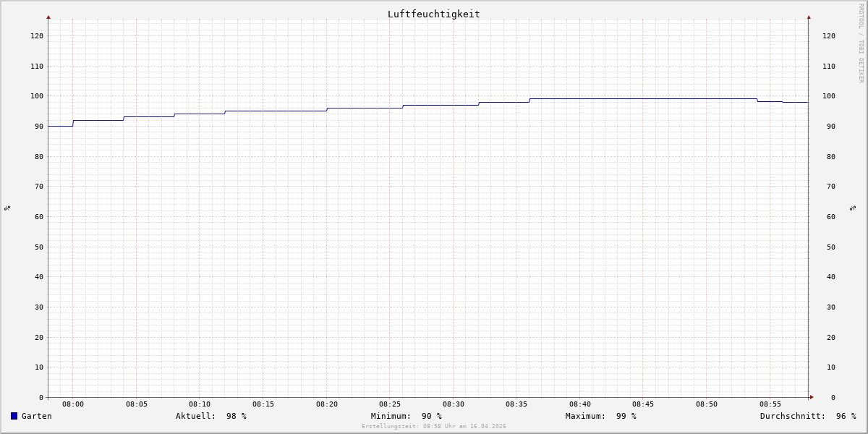This screenshot has height=434, width=868.
Task: Click the 08:00 time axis label
Action: click(73, 404)
